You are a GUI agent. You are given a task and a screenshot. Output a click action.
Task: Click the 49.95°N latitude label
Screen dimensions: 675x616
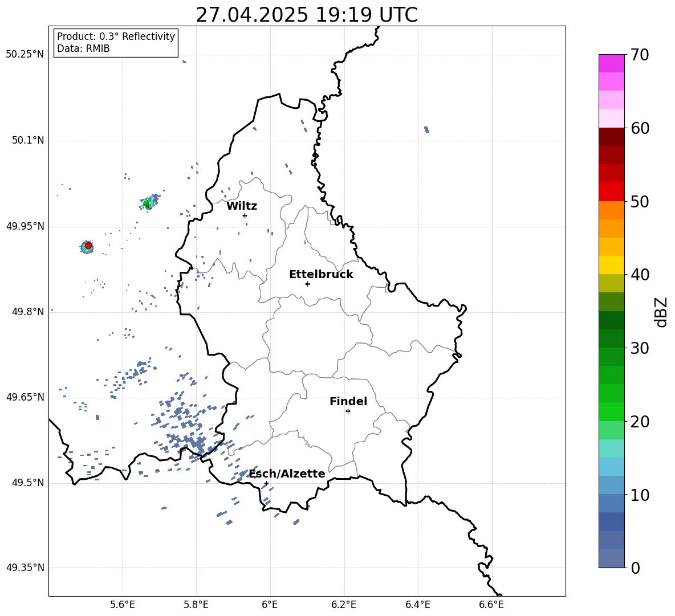(x=25, y=226)
